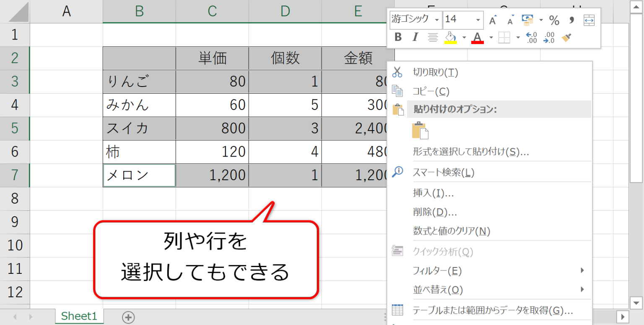Click cell containing 柿
Image resolution: width=644 pixels, height=325 pixels.
(139, 152)
